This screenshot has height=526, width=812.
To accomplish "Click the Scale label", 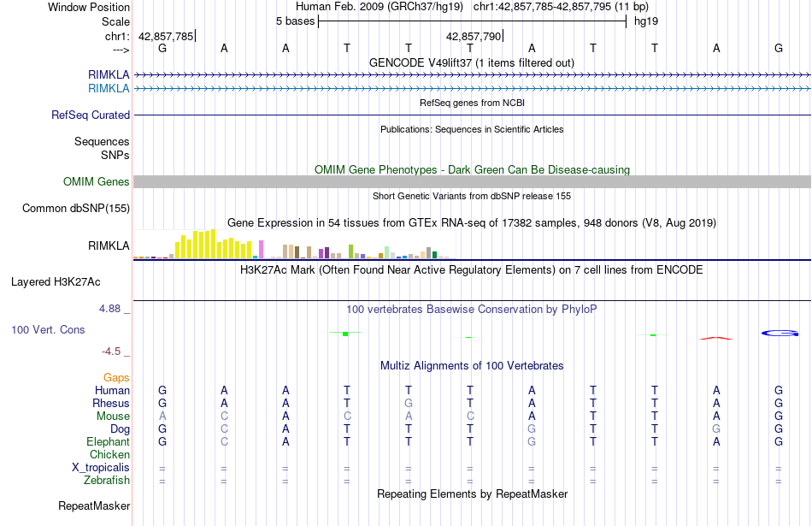I will click(x=116, y=21).
